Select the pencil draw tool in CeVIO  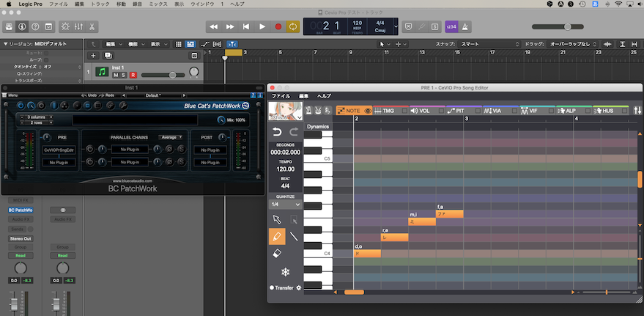pyautogui.click(x=277, y=237)
